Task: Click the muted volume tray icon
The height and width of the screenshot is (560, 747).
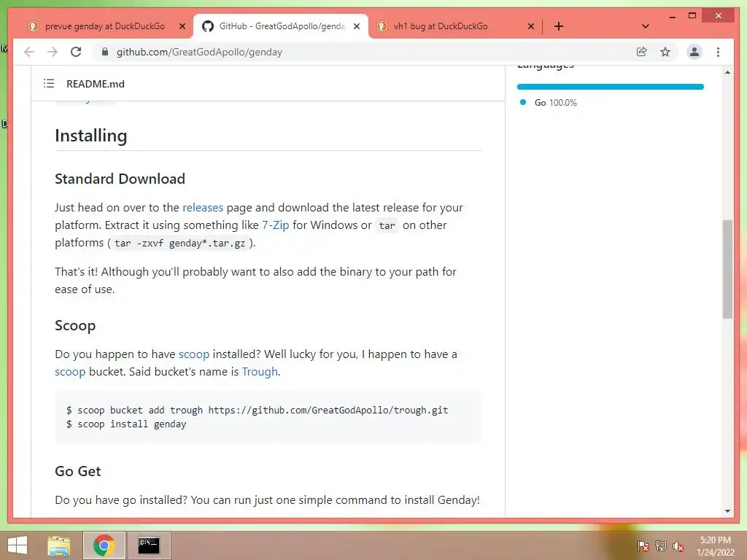Action: [x=678, y=545]
